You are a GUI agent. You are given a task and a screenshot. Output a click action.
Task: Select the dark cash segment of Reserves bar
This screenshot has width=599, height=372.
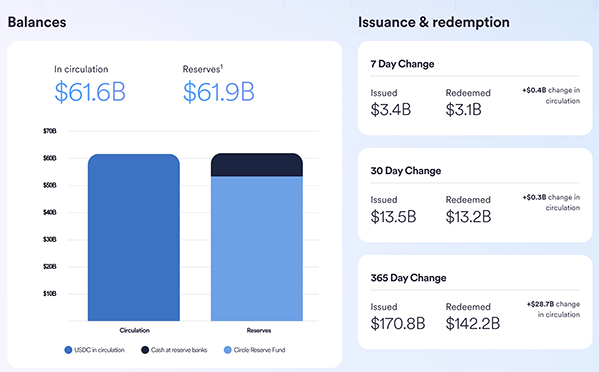(x=257, y=165)
